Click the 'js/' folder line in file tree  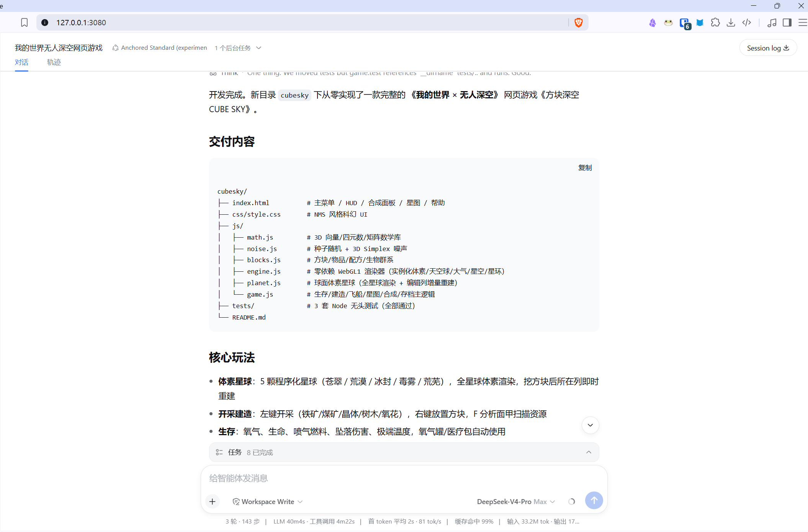[x=237, y=226]
